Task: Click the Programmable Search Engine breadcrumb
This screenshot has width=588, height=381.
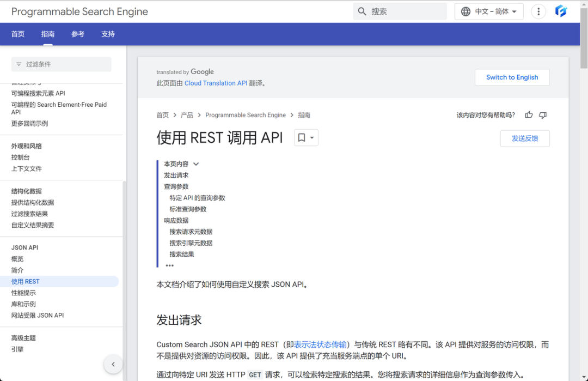Action: coord(246,115)
